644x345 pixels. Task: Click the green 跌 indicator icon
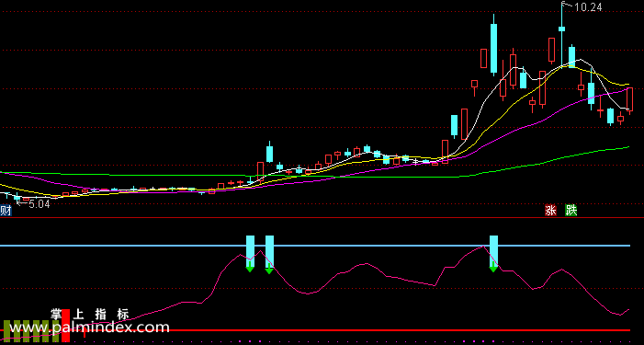[571, 210]
